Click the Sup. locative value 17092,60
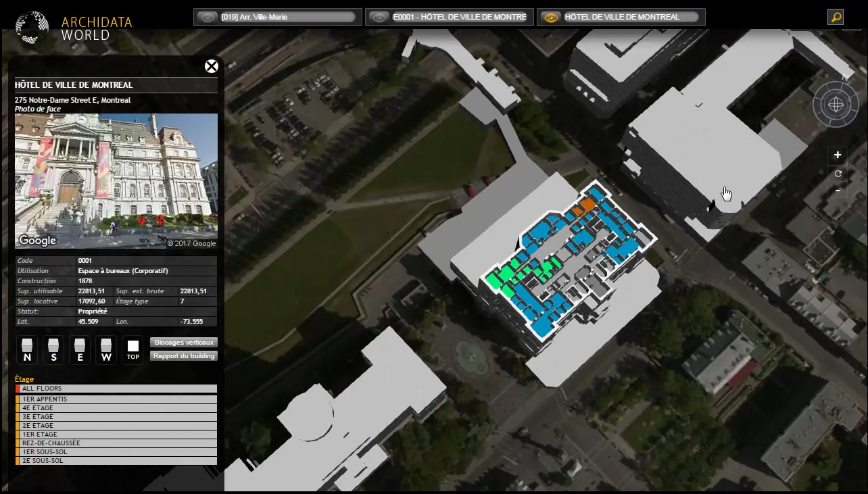This screenshot has width=868, height=494. click(x=92, y=301)
